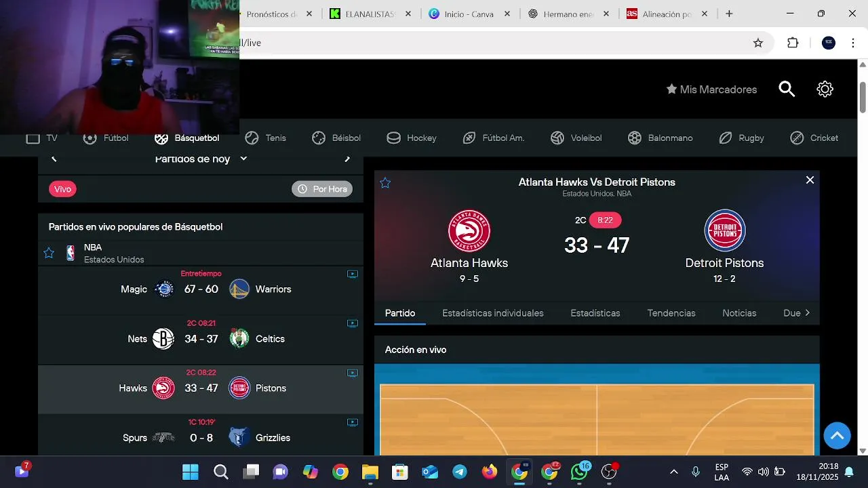The width and height of the screenshot is (868, 488).
Task: Switch to the Alineación browser tab
Action: click(x=667, y=14)
